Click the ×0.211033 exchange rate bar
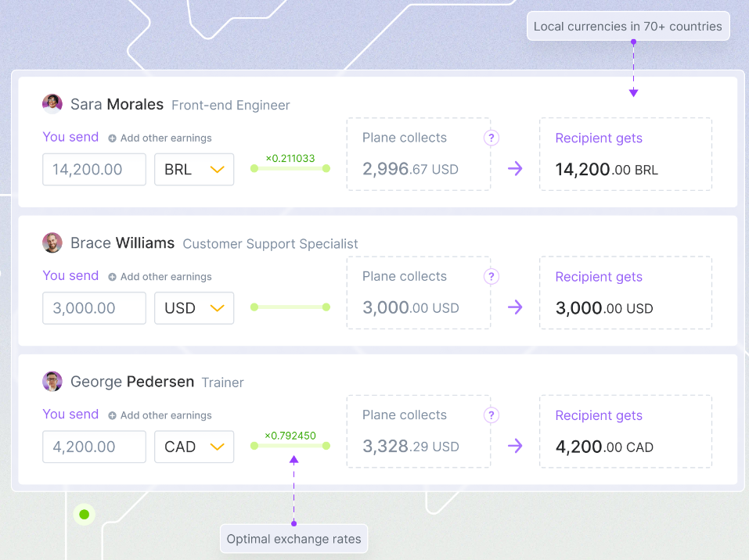The width and height of the screenshot is (749, 560). click(290, 168)
